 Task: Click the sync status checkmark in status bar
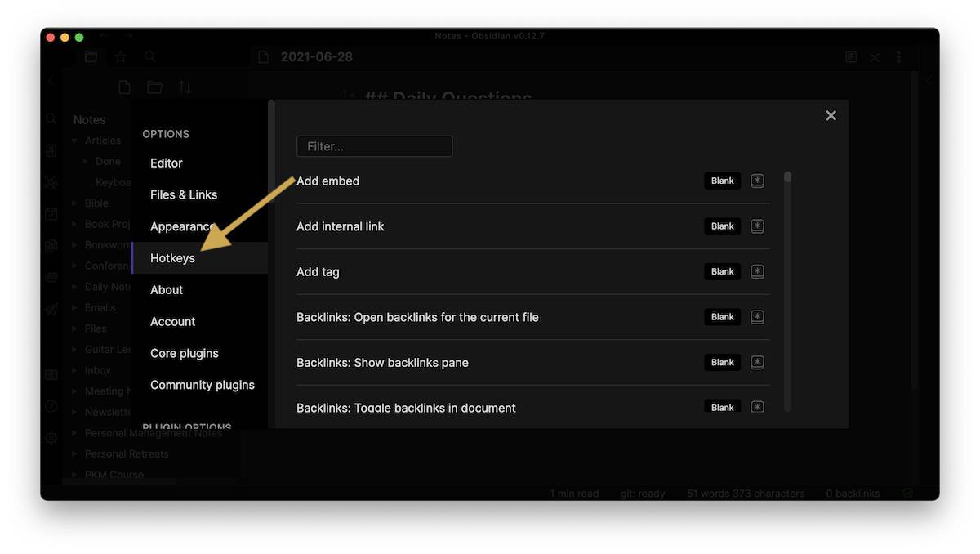pos(908,494)
